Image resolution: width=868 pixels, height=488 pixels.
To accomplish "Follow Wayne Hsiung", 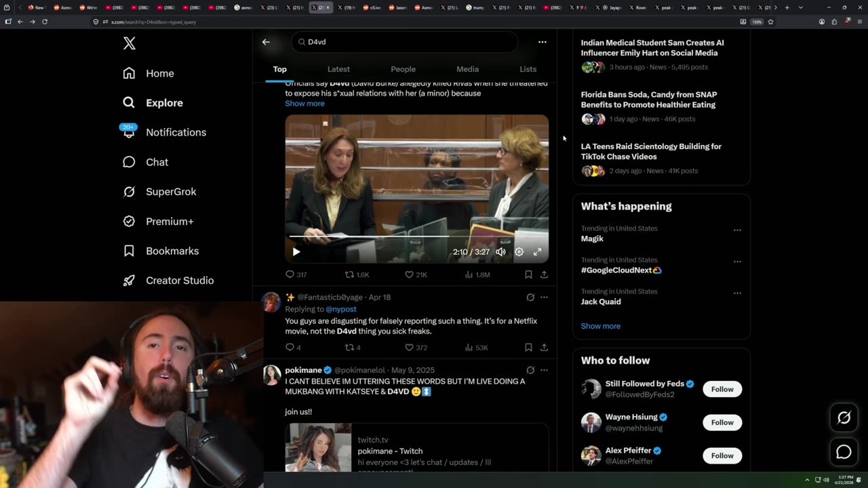I will (722, 422).
